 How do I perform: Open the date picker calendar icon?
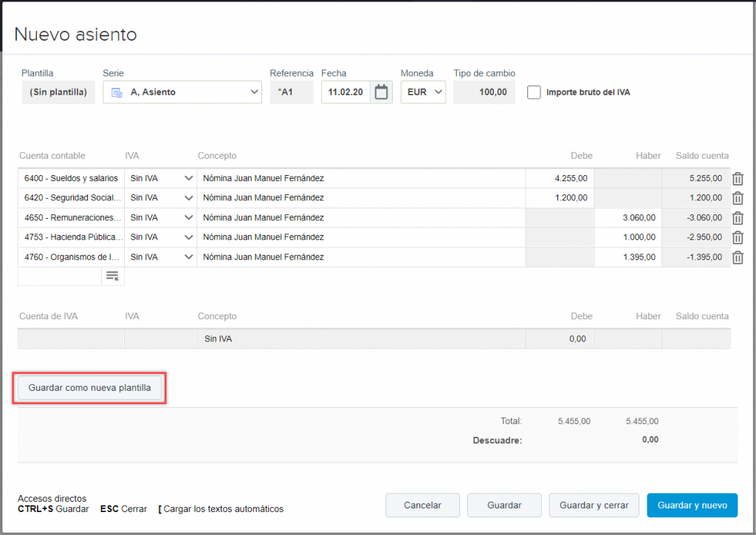[x=382, y=92]
